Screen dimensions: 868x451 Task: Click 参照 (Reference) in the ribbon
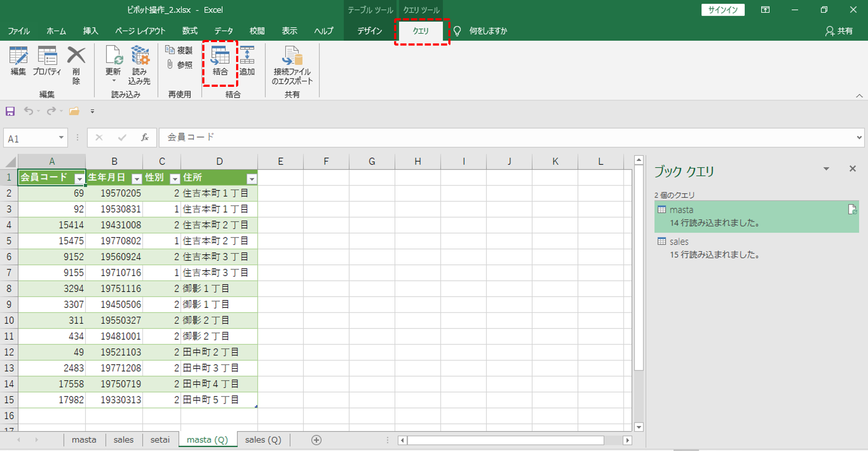179,65
